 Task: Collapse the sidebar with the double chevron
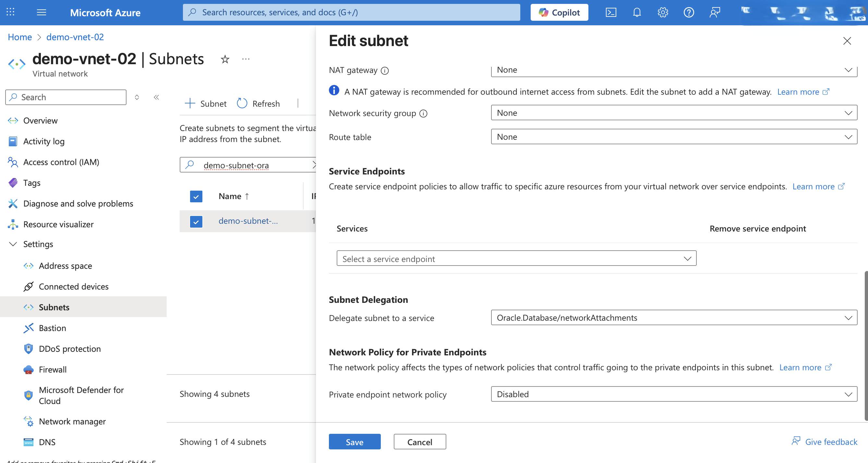click(x=156, y=97)
